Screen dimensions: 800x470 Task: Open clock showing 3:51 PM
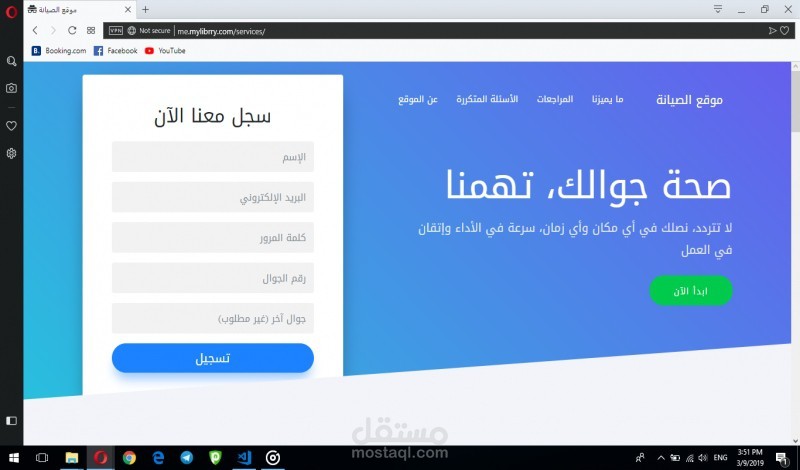coord(749,458)
